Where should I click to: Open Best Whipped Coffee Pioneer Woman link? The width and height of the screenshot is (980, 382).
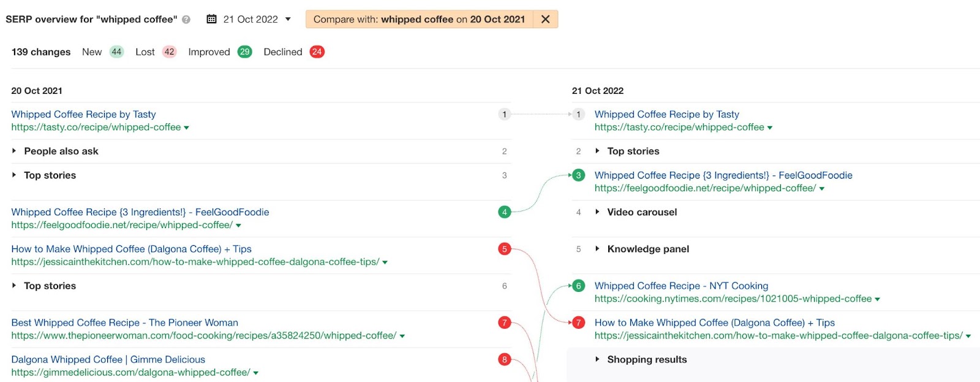coord(124,323)
